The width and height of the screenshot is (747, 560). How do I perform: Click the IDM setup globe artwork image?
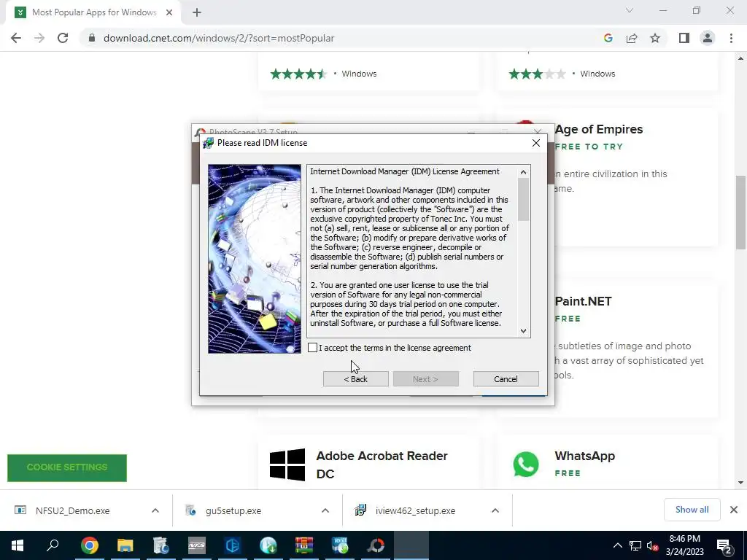[x=255, y=259]
